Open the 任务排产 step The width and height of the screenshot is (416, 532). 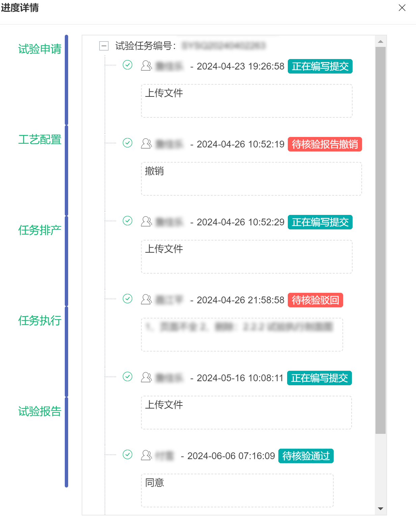[x=40, y=230]
